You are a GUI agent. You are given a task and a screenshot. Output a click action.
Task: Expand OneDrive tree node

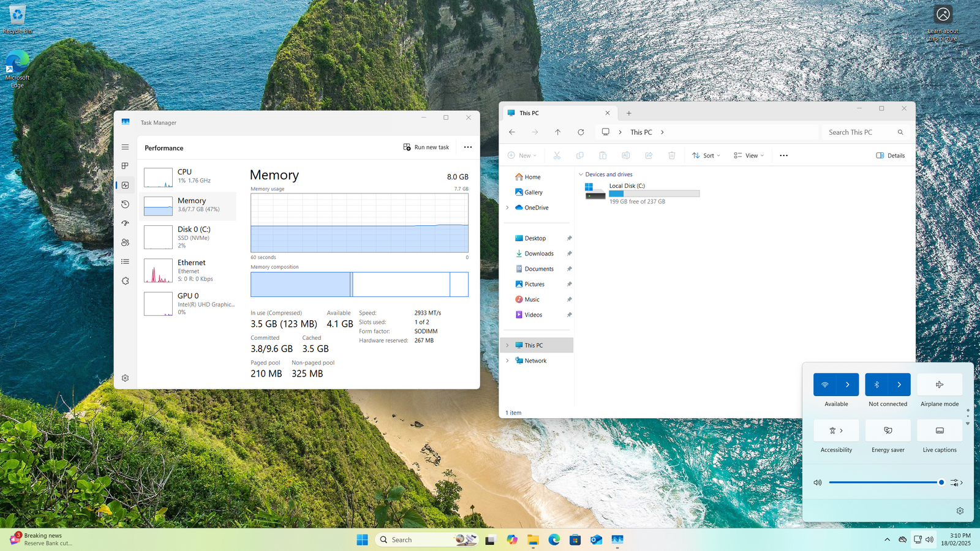tap(507, 208)
